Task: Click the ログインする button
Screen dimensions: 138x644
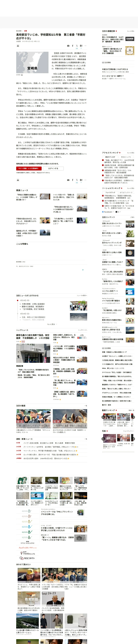Action: click(53, 169)
